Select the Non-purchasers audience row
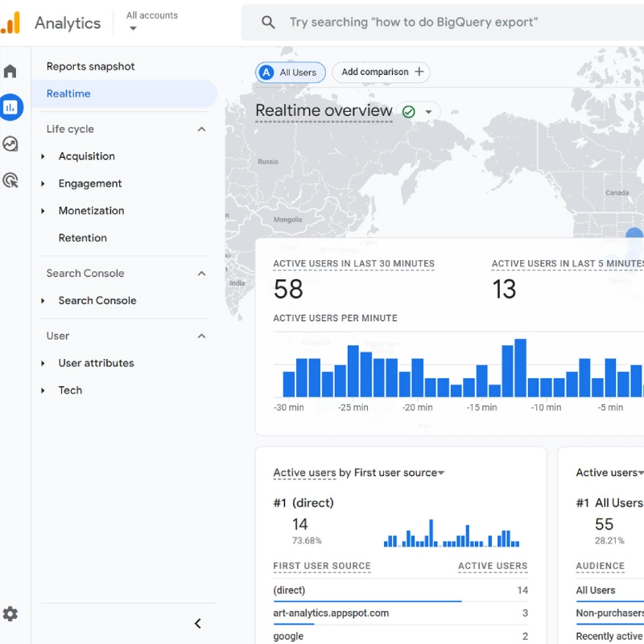 [x=609, y=613]
